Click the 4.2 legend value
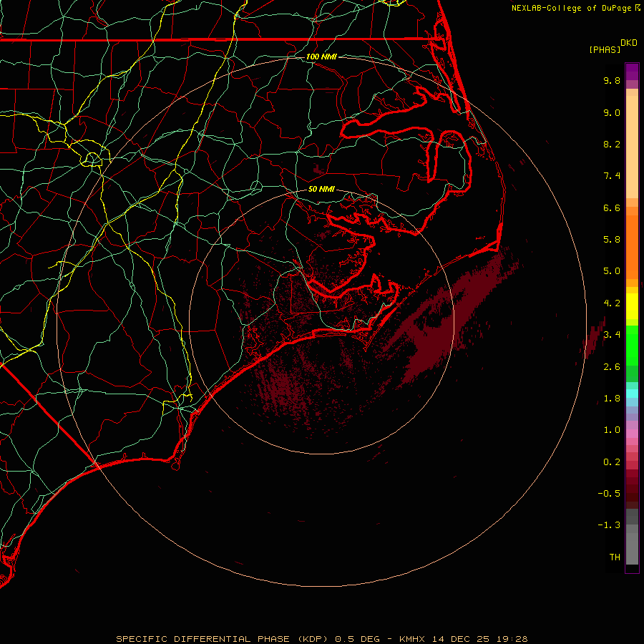Screen dimensions: 644x644 [x=612, y=303]
